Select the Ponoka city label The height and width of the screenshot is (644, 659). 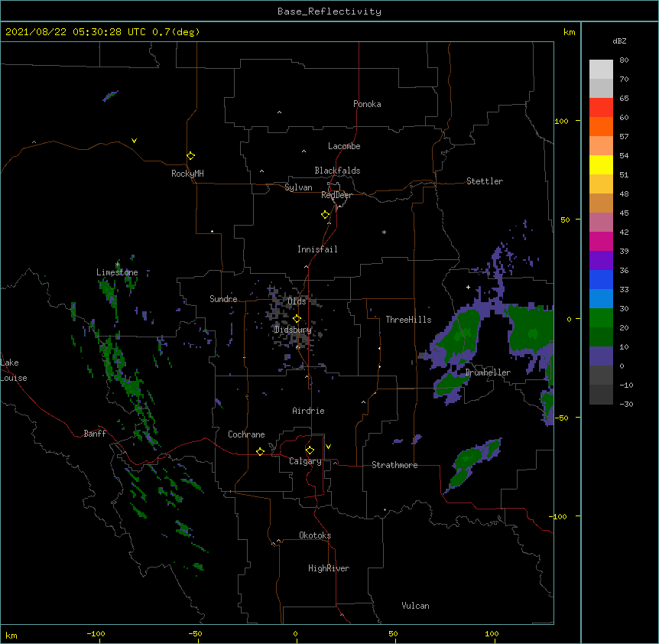[367, 104]
